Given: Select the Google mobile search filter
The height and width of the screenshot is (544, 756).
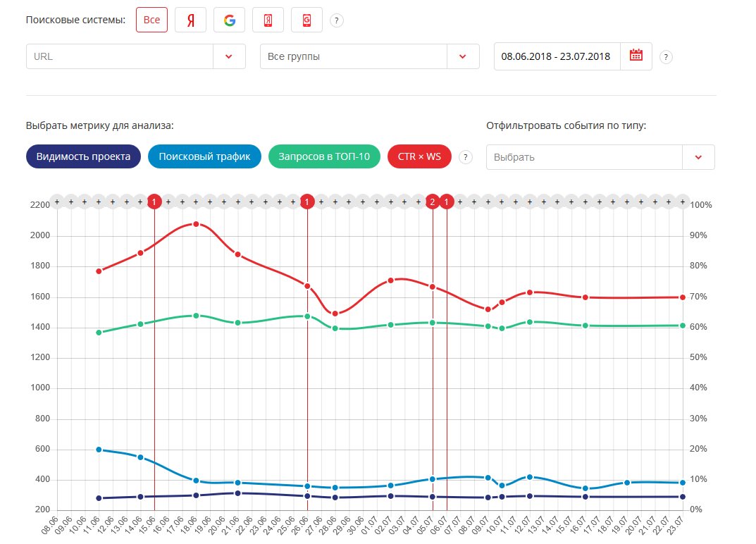Looking at the screenshot, I should pos(306,20).
